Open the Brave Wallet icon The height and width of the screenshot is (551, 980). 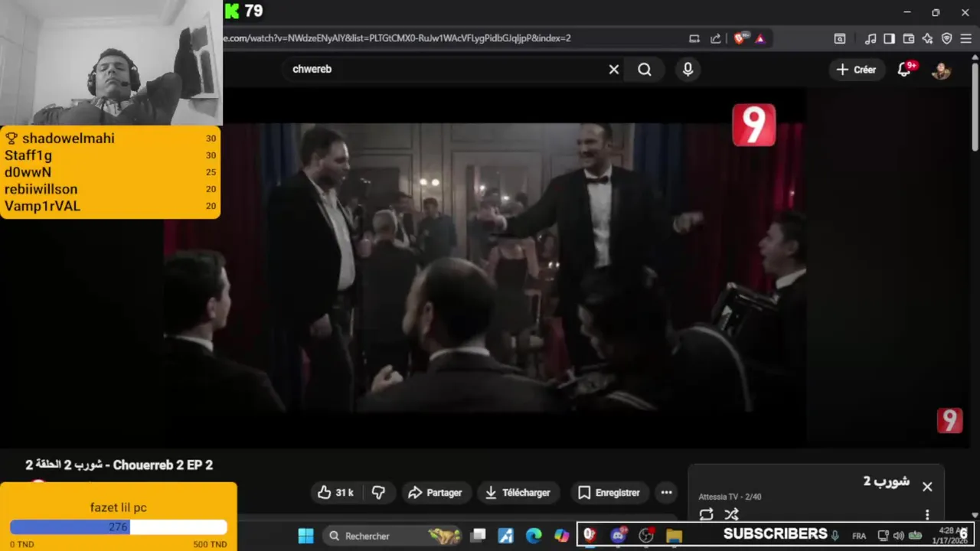pos(909,38)
